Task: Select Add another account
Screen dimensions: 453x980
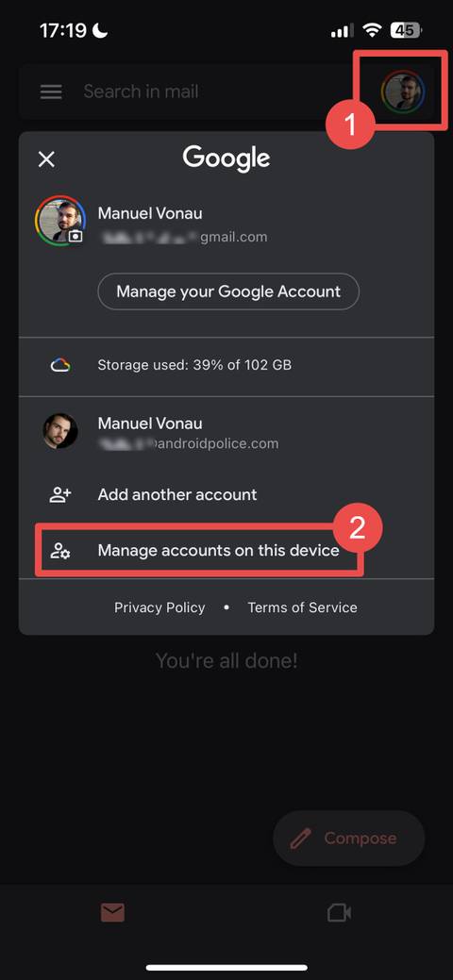Action: click(x=226, y=495)
